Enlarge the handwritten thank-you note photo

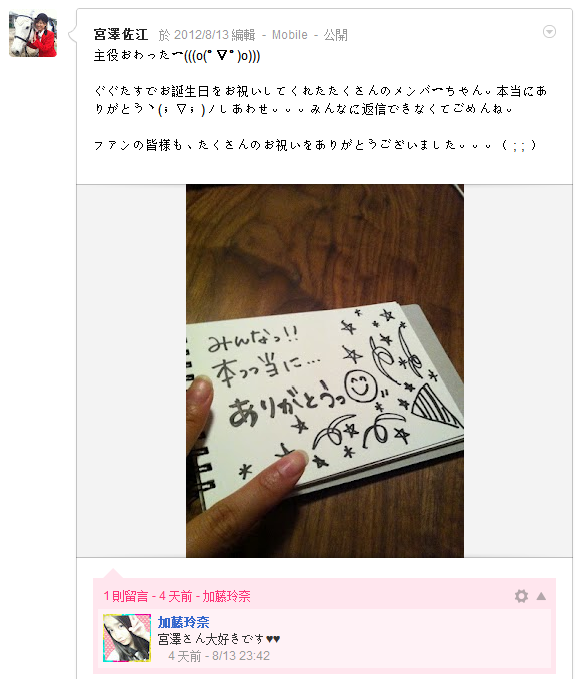(x=325, y=371)
